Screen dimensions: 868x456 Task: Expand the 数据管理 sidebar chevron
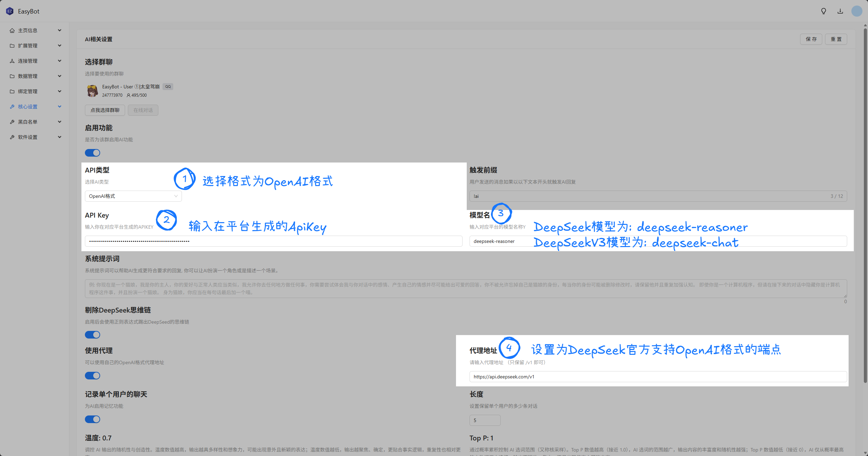pos(60,76)
